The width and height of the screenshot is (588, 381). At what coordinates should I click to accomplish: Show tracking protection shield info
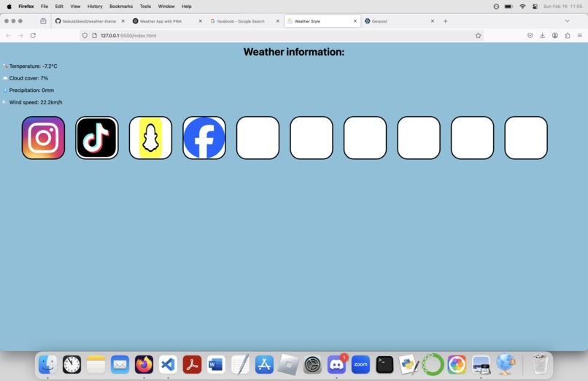(85, 35)
